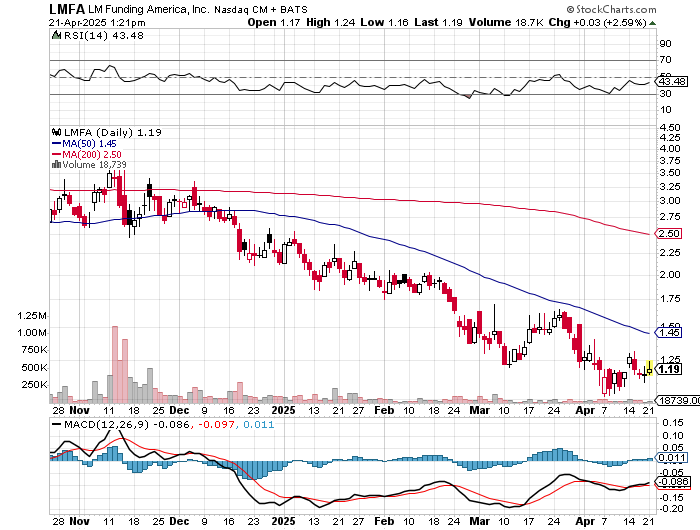Click the candlestick icon beside LMFA (Daily)

tap(56, 132)
